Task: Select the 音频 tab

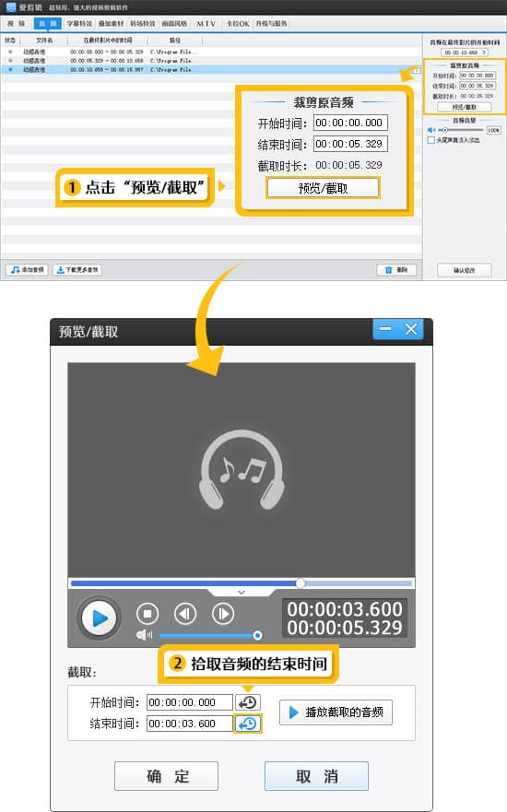Action: click(x=48, y=24)
